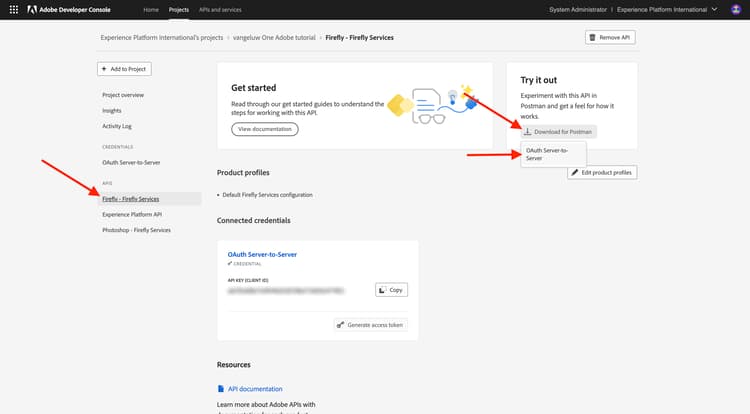This screenshot has width=750, height=414.
Task: Open Insights in the sidebar
Action: [x=111, y=110]
